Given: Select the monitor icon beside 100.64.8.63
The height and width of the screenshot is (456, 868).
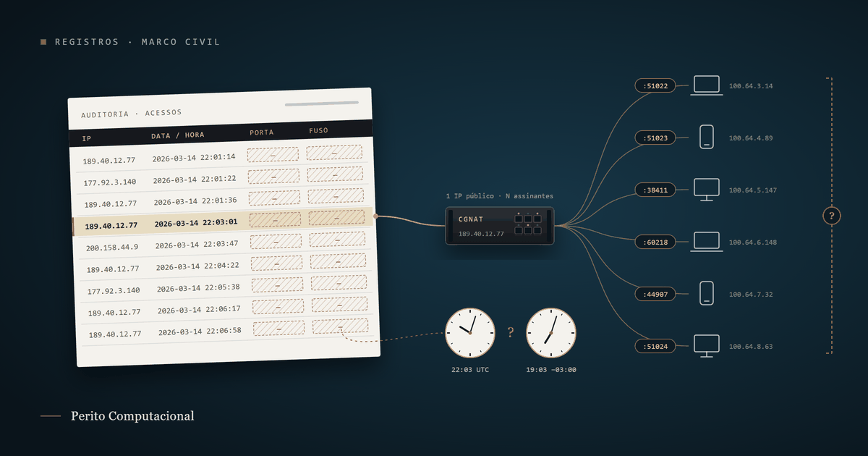Looking at the screenshot, I should (x=707, y=346).
